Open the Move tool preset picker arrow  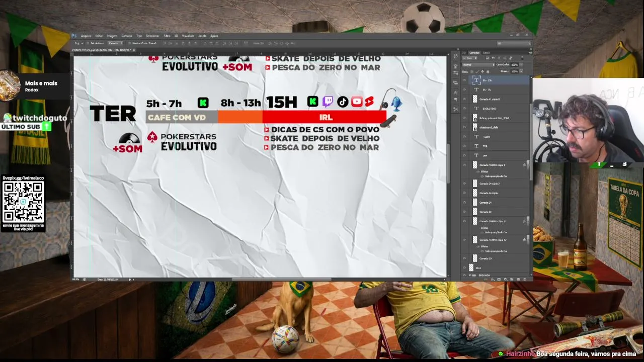[82, 43]
